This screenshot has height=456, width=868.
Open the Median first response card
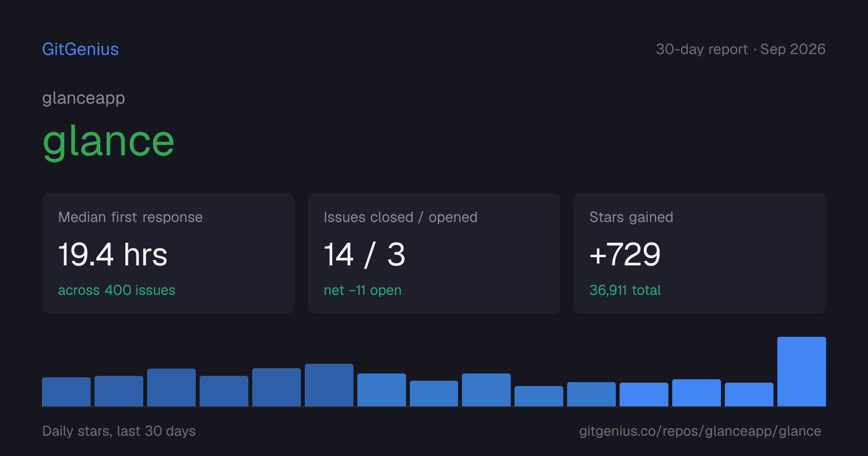(x=168, y=253)
